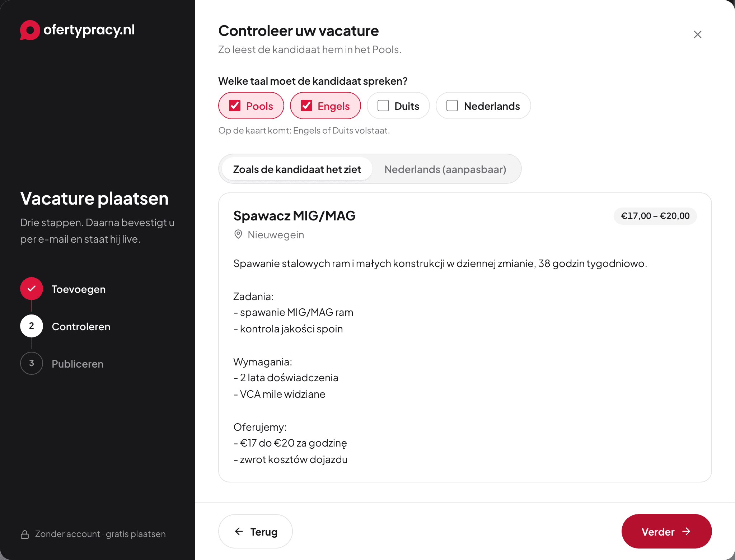Click the 'Op de kaart komt' hint text
Viewport: 735px width, 560px height.
304,130
